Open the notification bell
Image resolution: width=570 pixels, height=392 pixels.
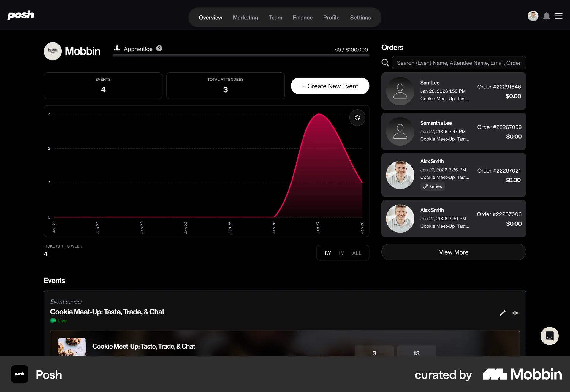546,16
